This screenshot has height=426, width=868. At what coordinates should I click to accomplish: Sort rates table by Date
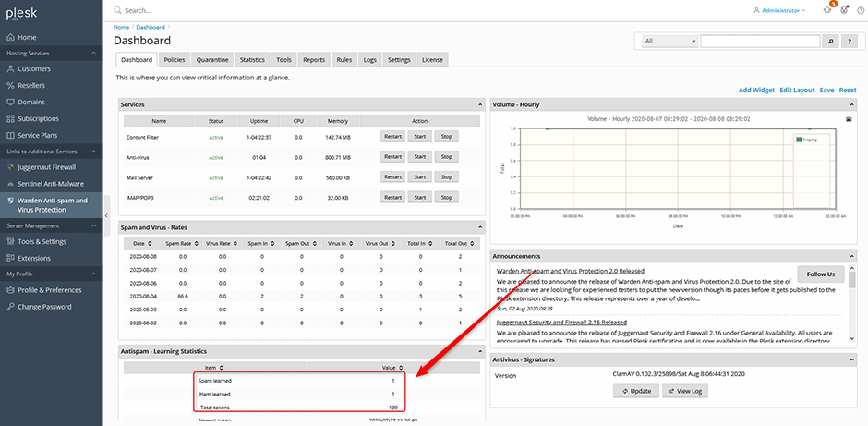tap(143, 243)
